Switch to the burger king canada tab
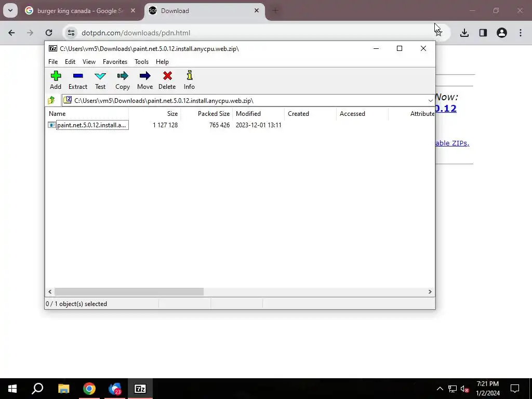Image resolution: width=532 pixels, height=399 pixels. click(x=79, y=11)
